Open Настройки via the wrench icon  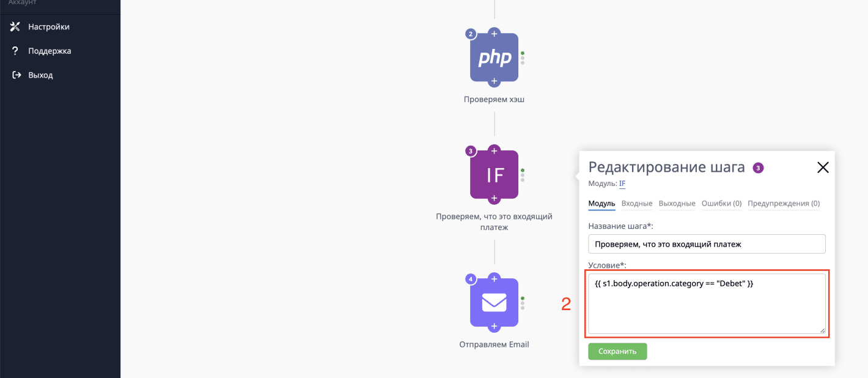pyautogui.click(x=15, y=26)
